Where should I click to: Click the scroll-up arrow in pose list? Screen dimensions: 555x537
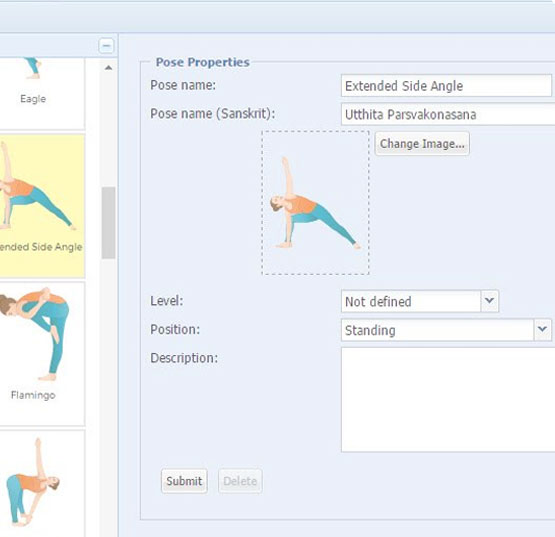pyautogui.click(x=108, y=68)
